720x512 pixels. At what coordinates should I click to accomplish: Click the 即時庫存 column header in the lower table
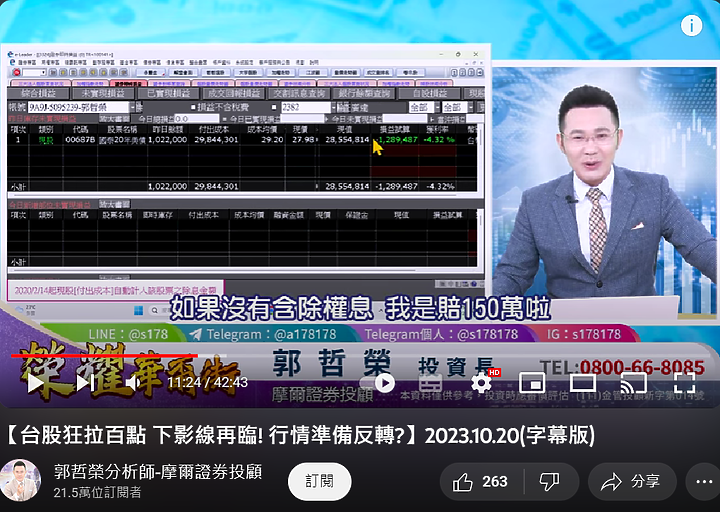coord(158,215)
